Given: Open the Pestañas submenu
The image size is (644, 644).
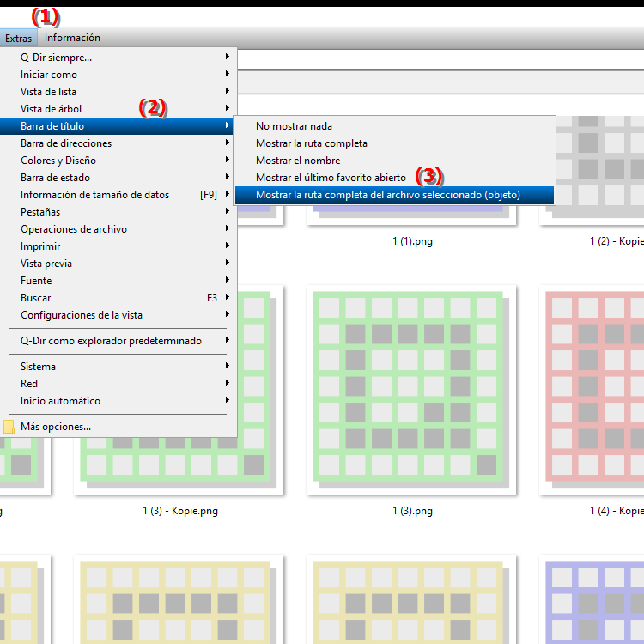Looking at the screenshot, I should point(118,212).
